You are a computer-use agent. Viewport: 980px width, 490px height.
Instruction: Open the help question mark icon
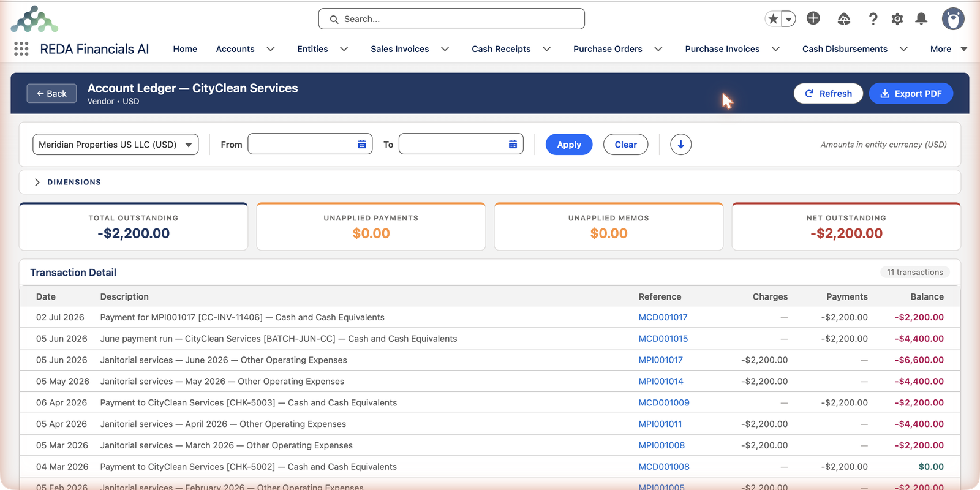click(x=873, y=19)
